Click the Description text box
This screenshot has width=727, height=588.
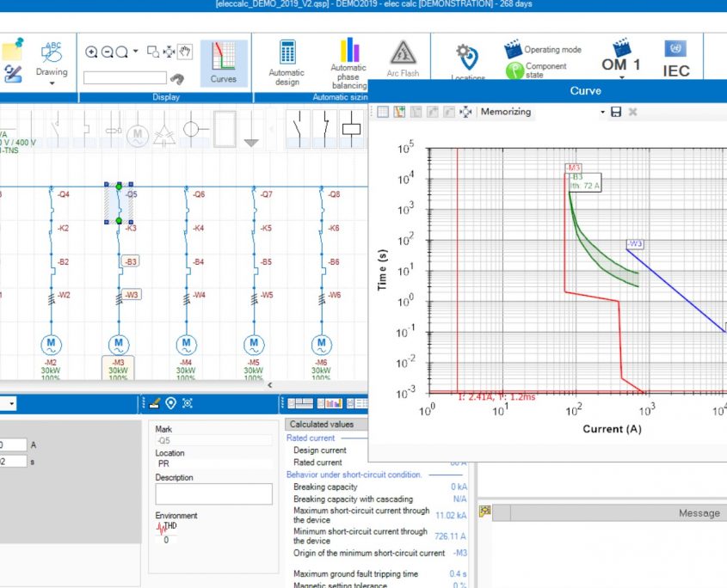point(213,494)
